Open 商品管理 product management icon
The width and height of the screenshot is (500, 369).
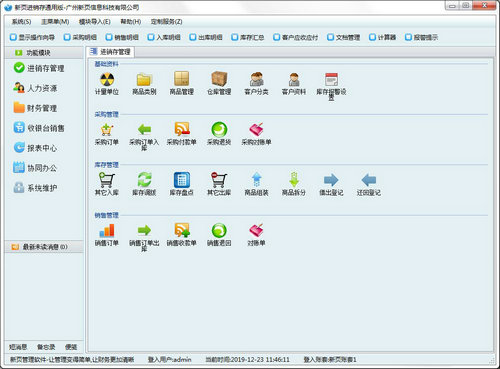click(x=182, y=84)
